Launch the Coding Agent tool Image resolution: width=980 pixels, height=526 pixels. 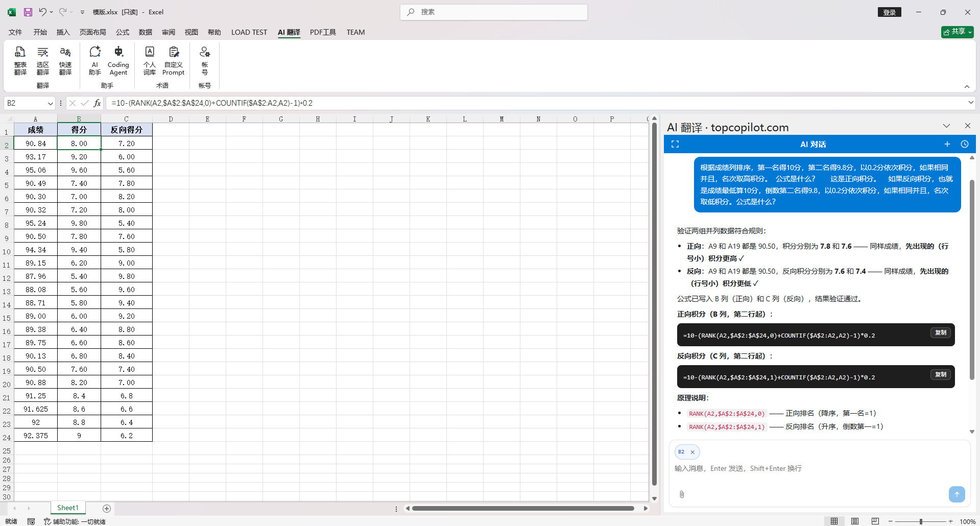pyautogui.click(x=118, y=61)
